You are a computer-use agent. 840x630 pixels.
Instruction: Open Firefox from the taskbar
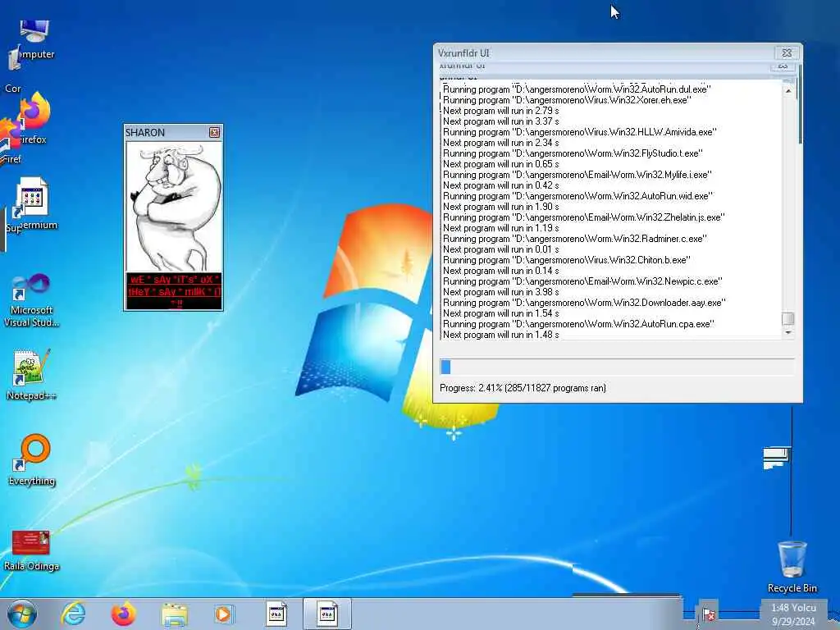[x=123, y=614]
